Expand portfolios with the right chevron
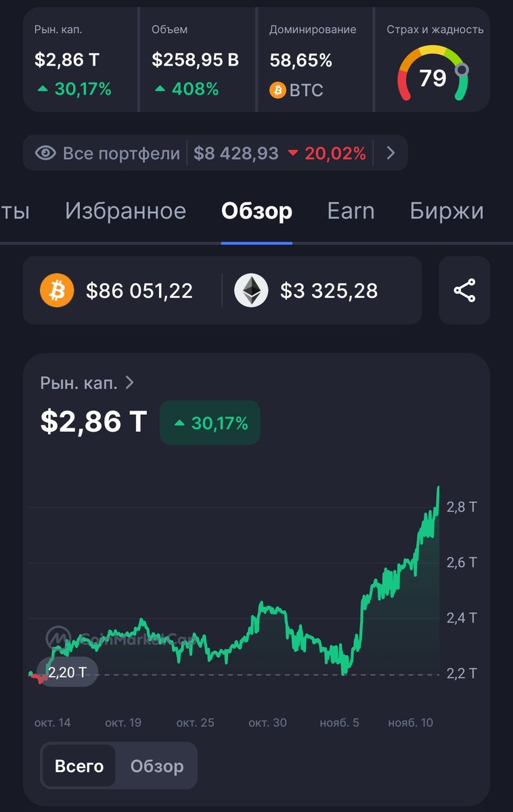The image size is (513, 812). tap(391, 153)
